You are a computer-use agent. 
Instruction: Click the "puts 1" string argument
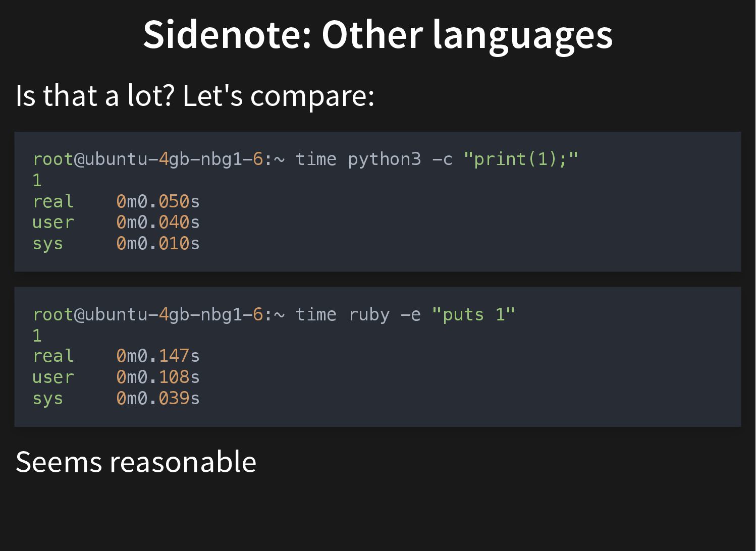tap(473, 315)
